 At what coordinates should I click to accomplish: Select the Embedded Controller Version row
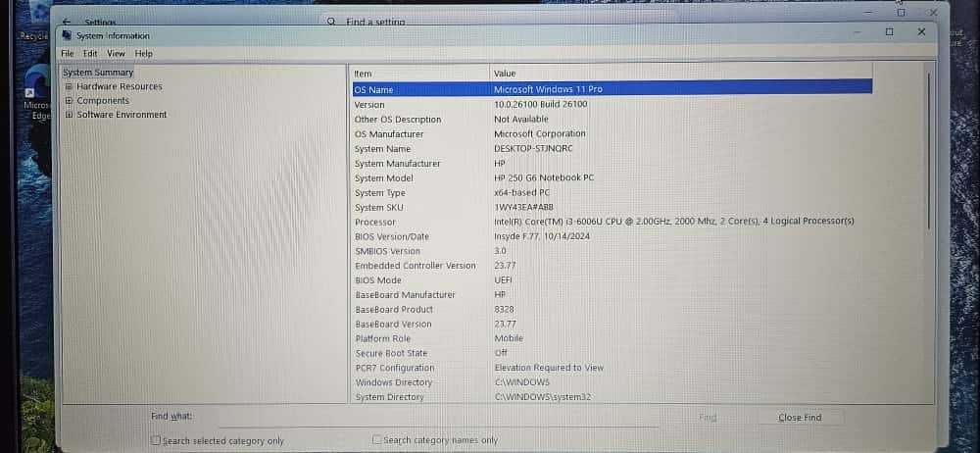click(x=612, y=266)
